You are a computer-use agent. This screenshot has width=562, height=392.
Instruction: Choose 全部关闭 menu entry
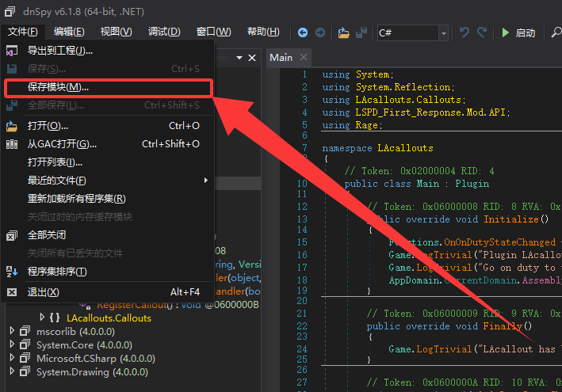click(108, 235)
